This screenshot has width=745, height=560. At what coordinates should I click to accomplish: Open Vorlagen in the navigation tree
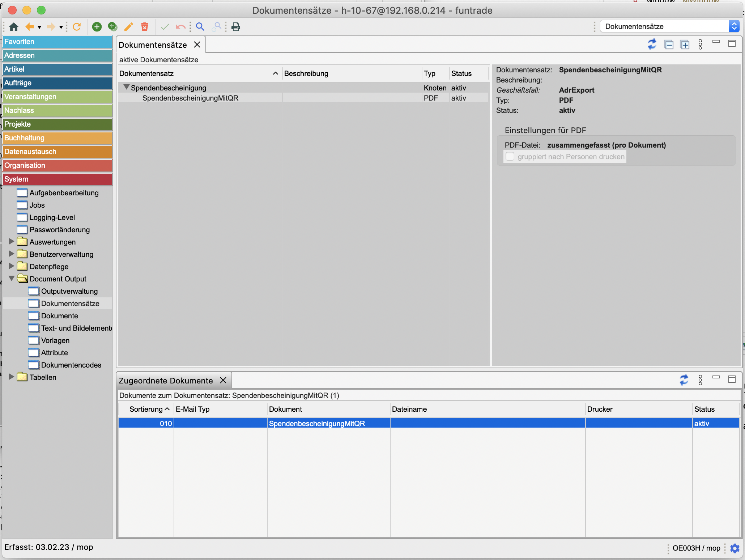click(x=55, y=340)
